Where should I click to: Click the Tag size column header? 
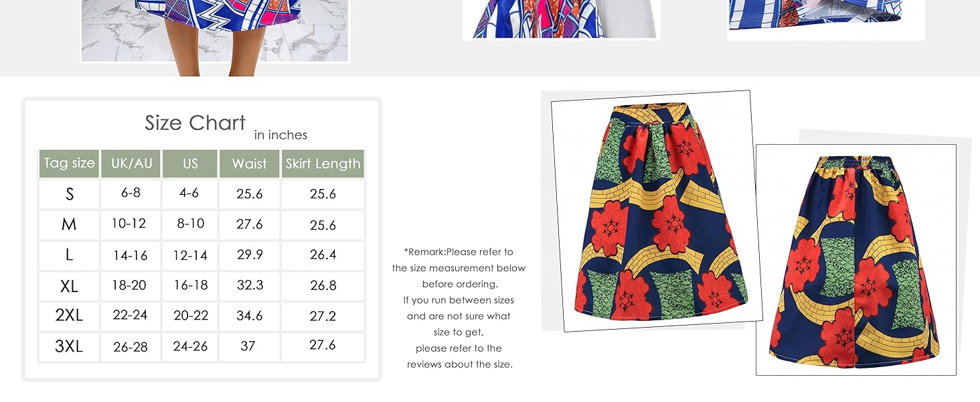coord(70,163)
